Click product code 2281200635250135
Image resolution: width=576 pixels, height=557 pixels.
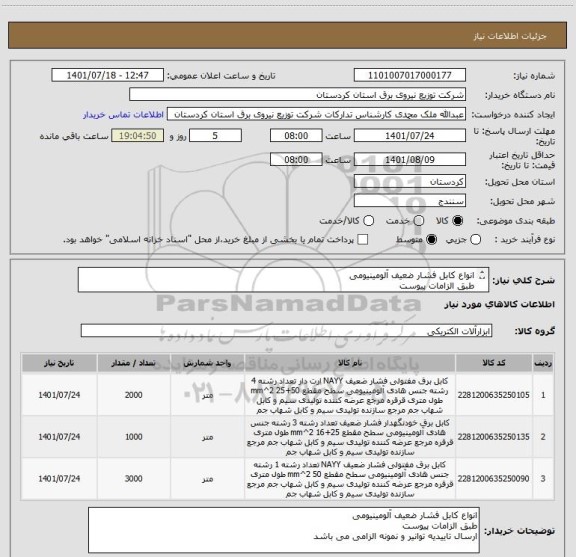(493, 437)
